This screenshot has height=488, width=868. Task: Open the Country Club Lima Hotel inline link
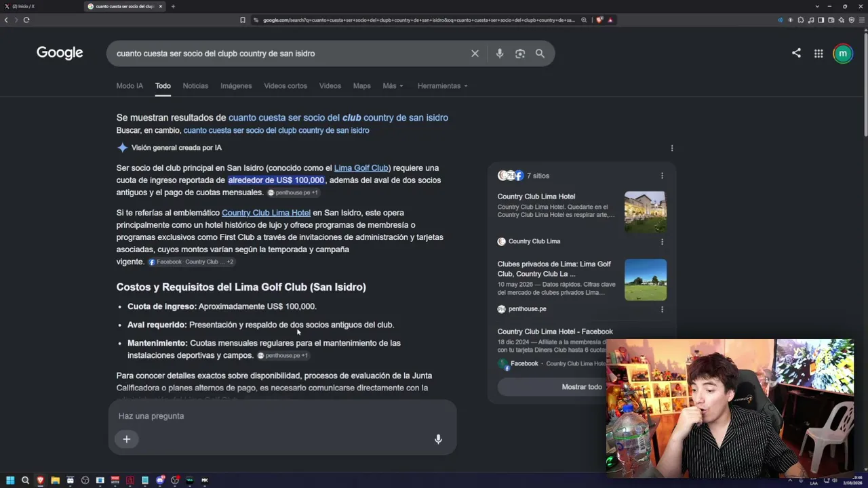click(266, 213)
